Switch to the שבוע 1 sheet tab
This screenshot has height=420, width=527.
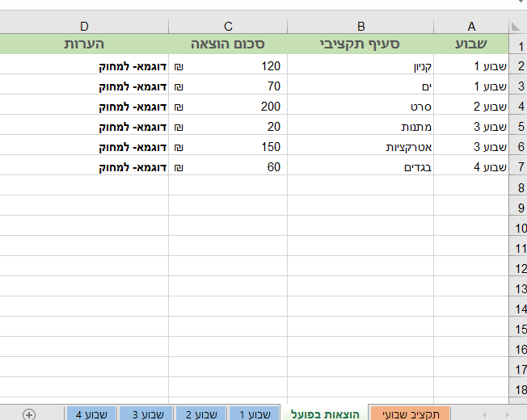[255, 414]
